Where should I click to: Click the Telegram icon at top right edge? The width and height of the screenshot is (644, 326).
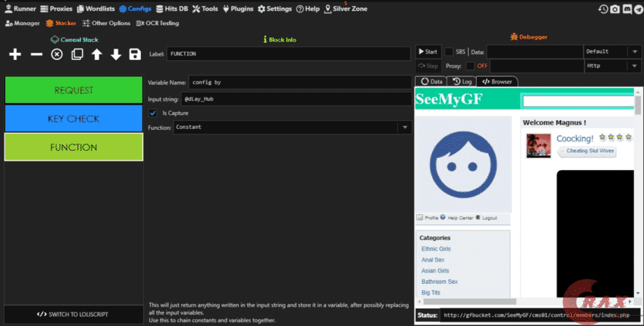coord(639,9)
